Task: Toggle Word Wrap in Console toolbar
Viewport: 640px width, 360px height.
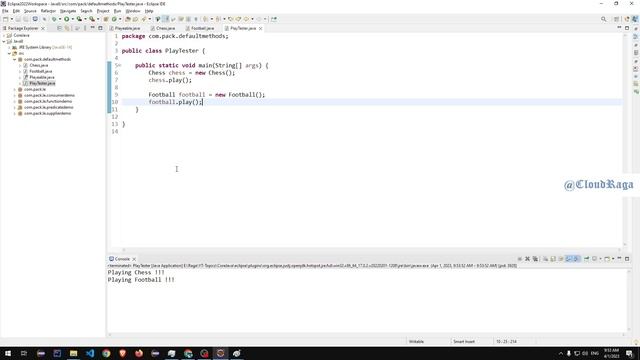Action: pos(561,259)
